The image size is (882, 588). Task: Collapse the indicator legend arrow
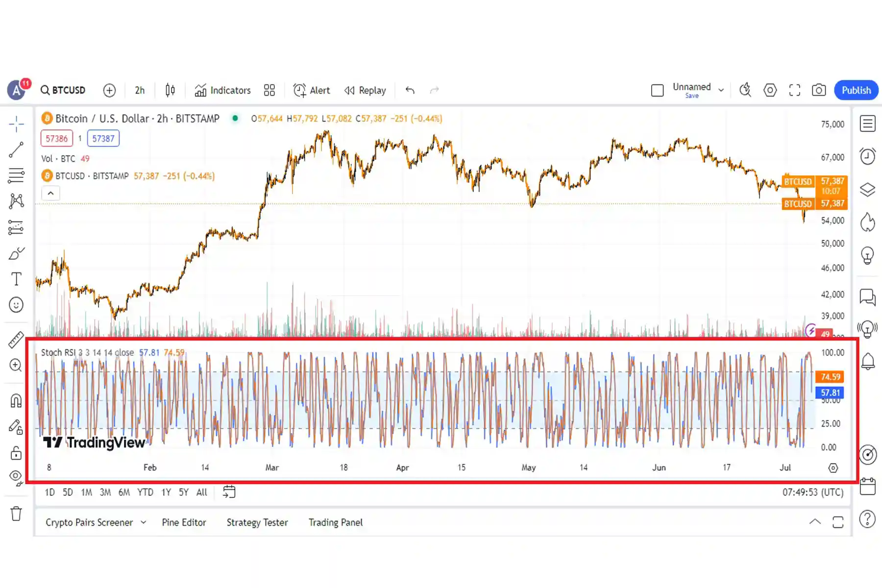(x=50, y=194)
